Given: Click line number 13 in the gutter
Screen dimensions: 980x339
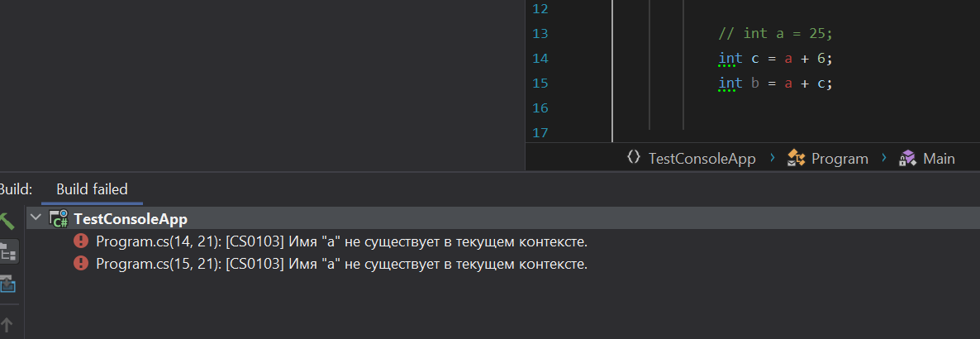Looking at the screenshot, I should pos(540,33).
